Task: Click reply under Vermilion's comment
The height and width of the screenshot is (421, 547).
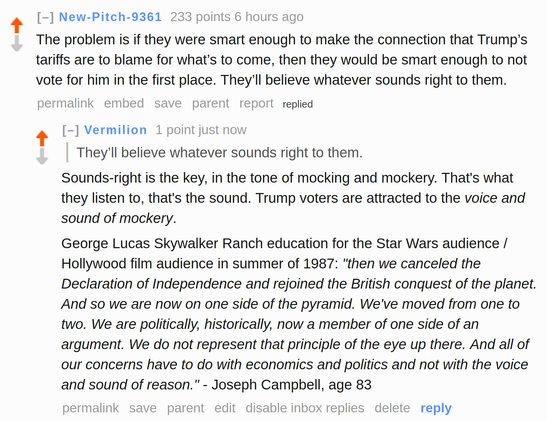Action: [x=436, y=408]
